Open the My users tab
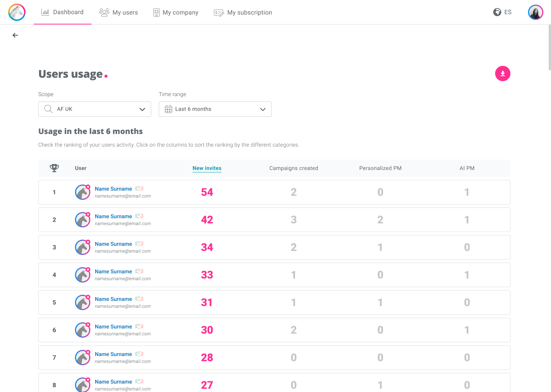This screenshot has width=551, height=392. click(x=118, y=12)
